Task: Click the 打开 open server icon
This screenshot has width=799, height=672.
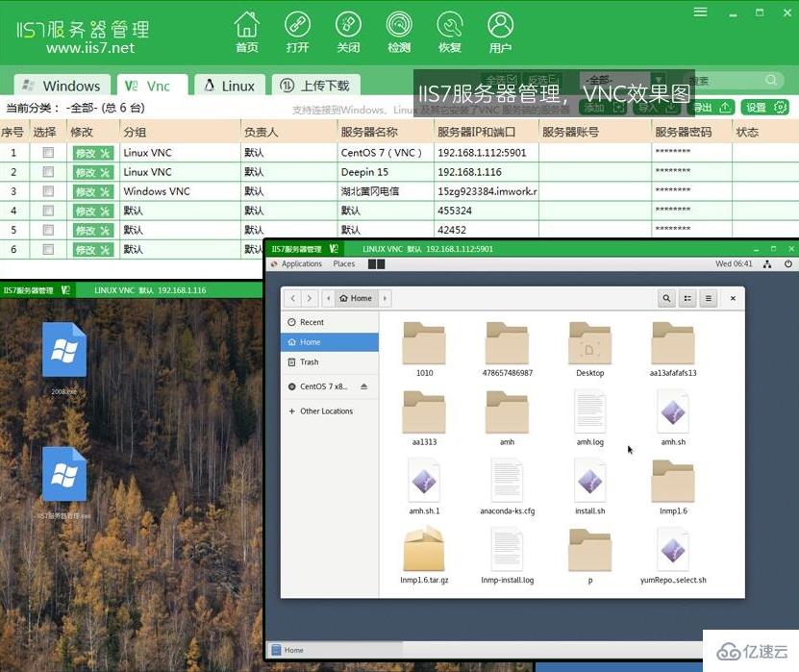Action: click(297, 30)
